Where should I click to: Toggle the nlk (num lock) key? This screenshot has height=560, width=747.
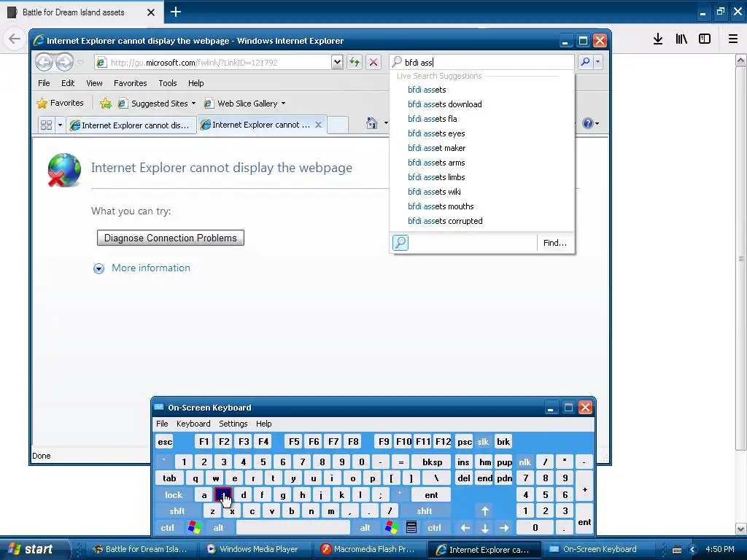pyautogui.click(x=525, y=462)
